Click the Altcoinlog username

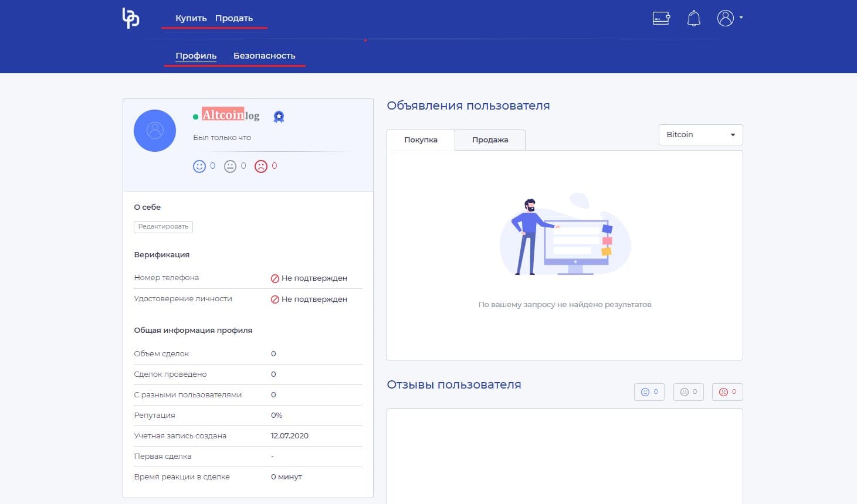point(231,115)
